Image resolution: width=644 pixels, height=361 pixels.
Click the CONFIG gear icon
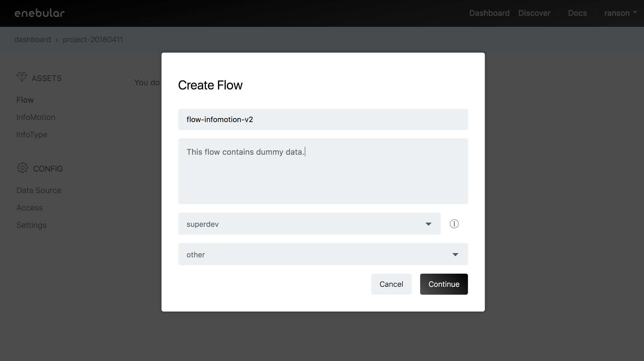point(23,168)
